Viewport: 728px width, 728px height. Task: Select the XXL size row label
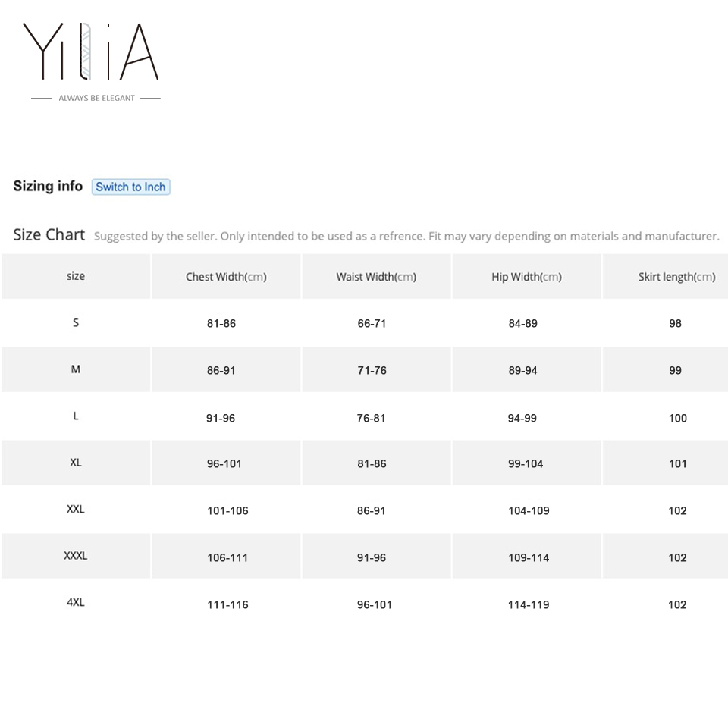[75, 510]
